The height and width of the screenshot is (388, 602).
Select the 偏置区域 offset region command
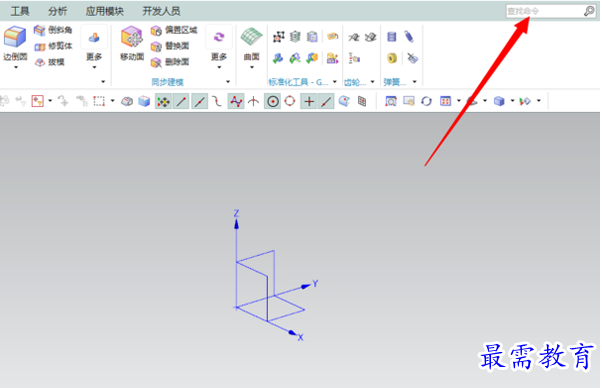[x=174, y=30]
